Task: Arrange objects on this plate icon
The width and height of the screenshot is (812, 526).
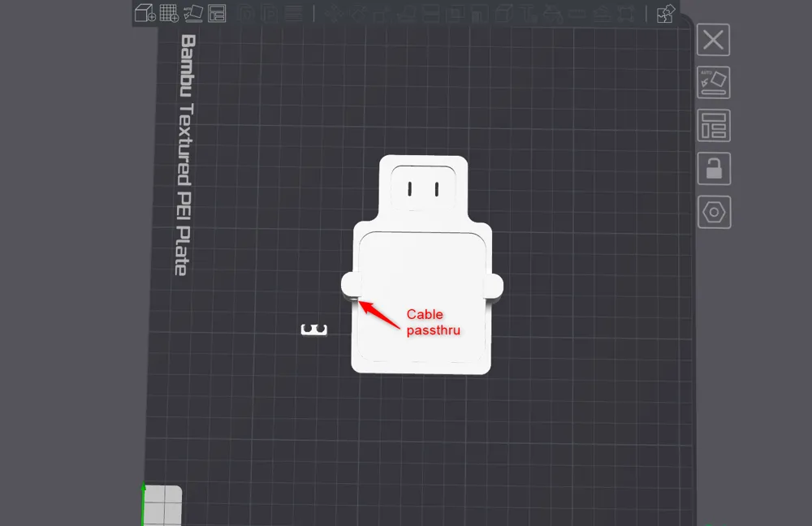Action: [x=714, y=126]
